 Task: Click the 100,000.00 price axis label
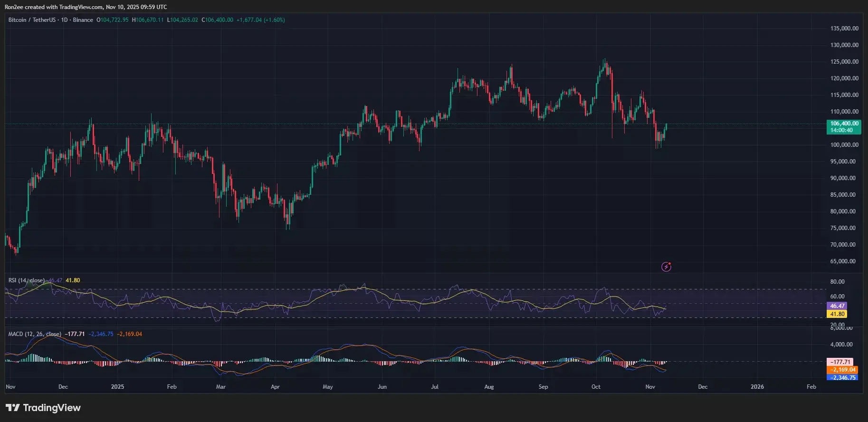click(844, 145)
